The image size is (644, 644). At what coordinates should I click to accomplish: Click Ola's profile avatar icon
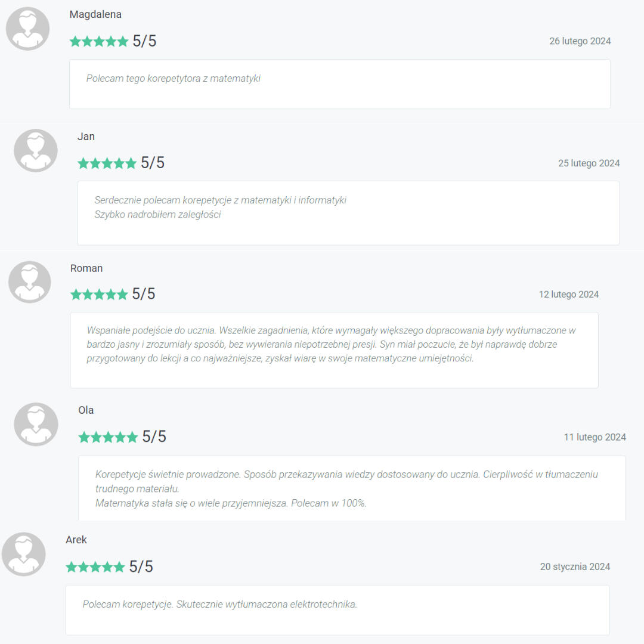click(x=36, y=425)
